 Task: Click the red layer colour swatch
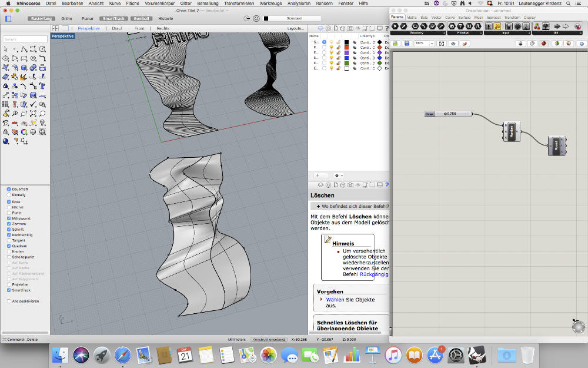(346, 47)
